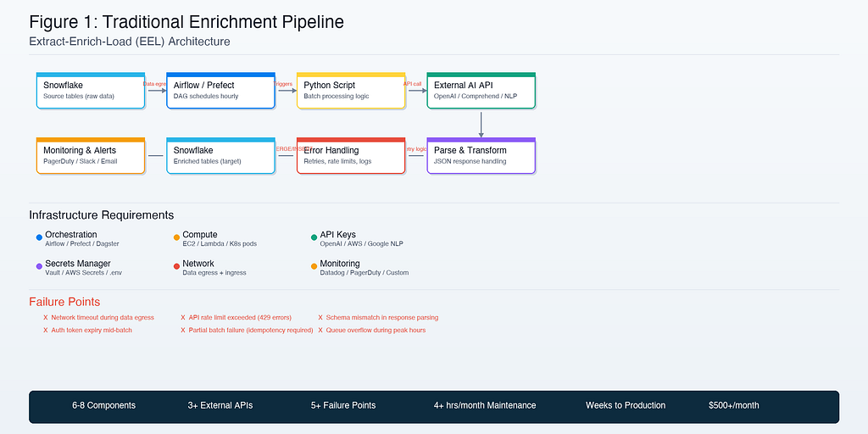The image size is (868, 434).
Task: Click Auth token expiry mid-batch text
Action: point(92,330)
